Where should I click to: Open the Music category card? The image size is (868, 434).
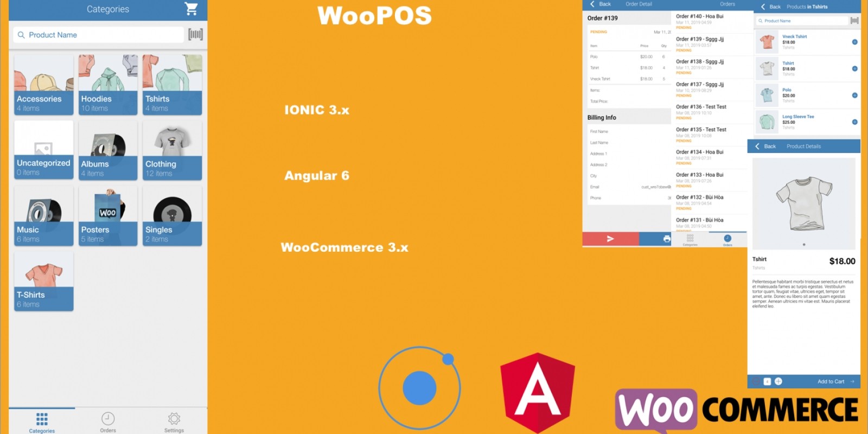43,216
